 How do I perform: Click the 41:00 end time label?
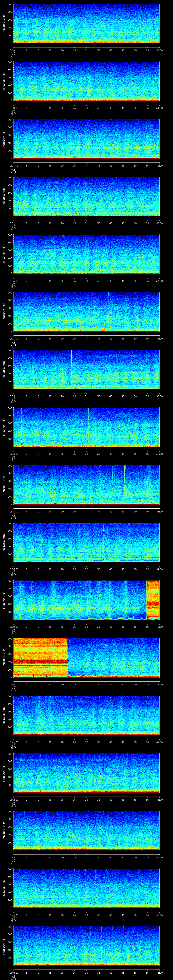[x=160, y=684]
